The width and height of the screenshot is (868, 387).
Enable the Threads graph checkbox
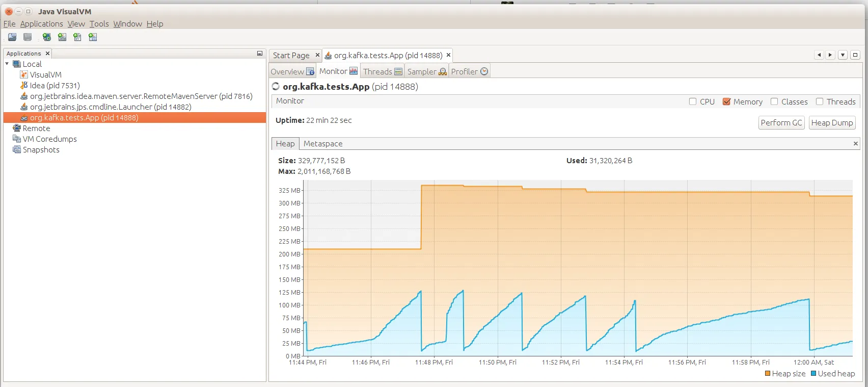pyautogui.click(x=820, y=101)
